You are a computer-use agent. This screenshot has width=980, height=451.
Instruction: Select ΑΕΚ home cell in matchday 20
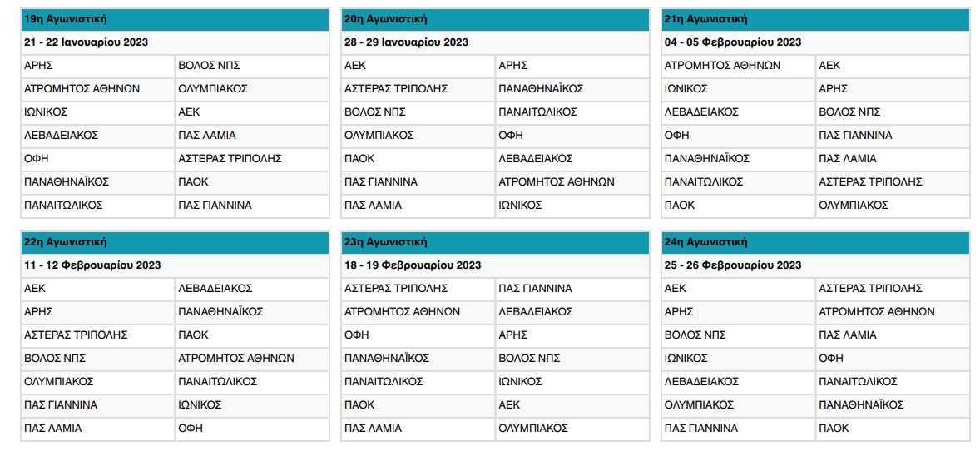[x=418, y=66]
